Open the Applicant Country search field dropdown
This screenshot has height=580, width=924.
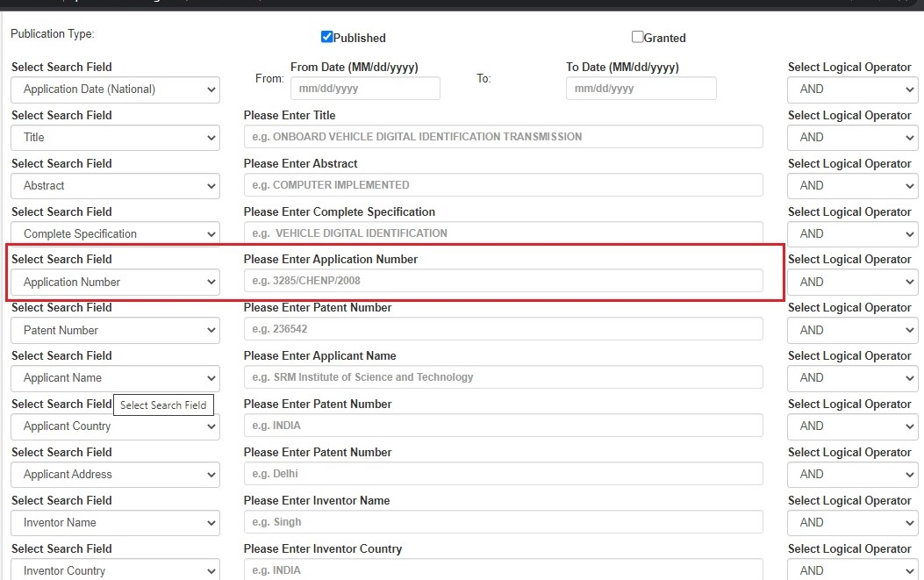[x=115, y=426]
